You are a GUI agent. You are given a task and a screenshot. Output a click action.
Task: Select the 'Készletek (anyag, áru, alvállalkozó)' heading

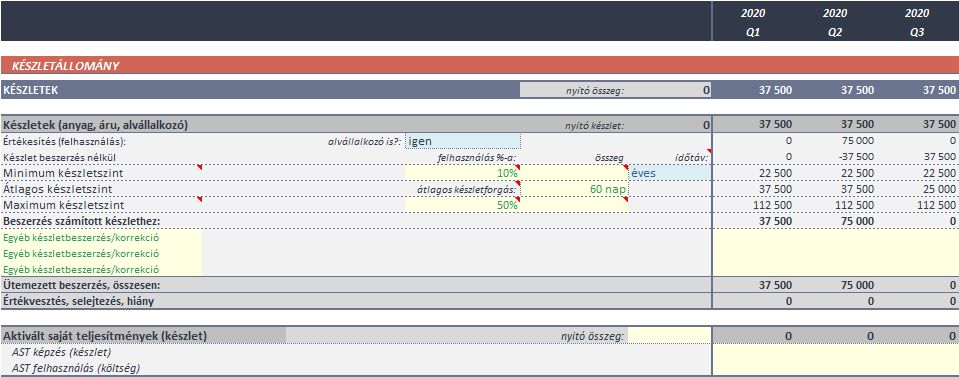(x=95, y=125)
